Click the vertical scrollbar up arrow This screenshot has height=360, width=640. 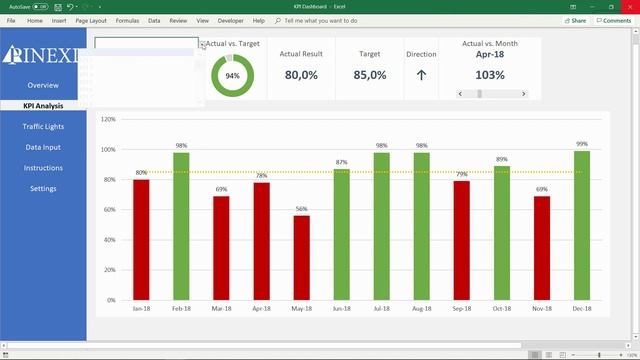coord(636,31)
